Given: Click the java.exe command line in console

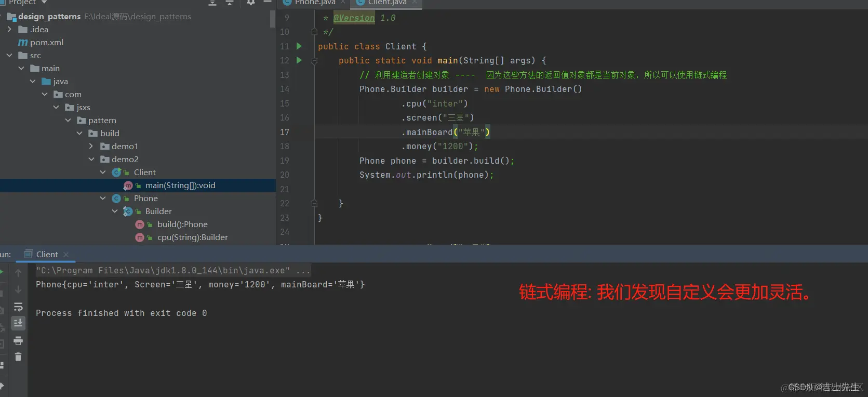Looking at the screenshot, I should click(173, 271).
